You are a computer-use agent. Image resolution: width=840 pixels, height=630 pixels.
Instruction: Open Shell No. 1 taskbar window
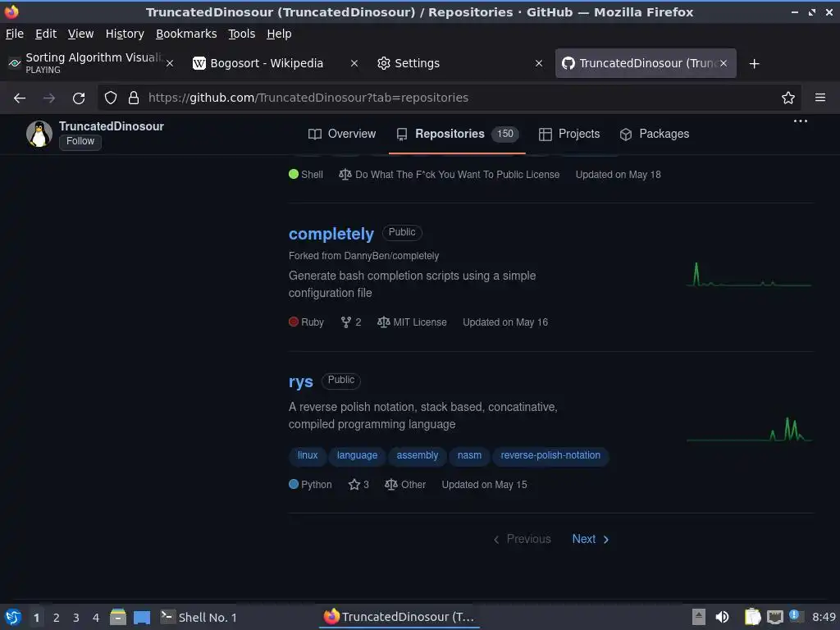199,618
